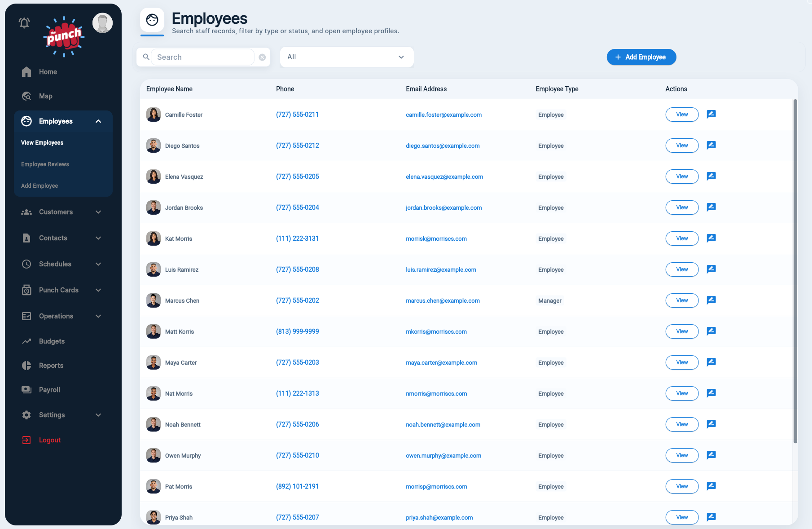Open the All employee type filter dropdown
The width and height of the screenshot is (812, 529).
pos(347,57)
